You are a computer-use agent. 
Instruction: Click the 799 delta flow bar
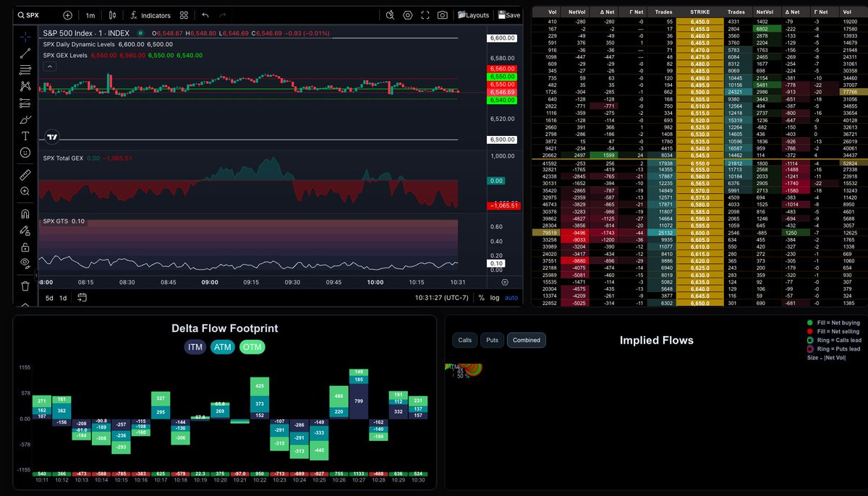359,401
